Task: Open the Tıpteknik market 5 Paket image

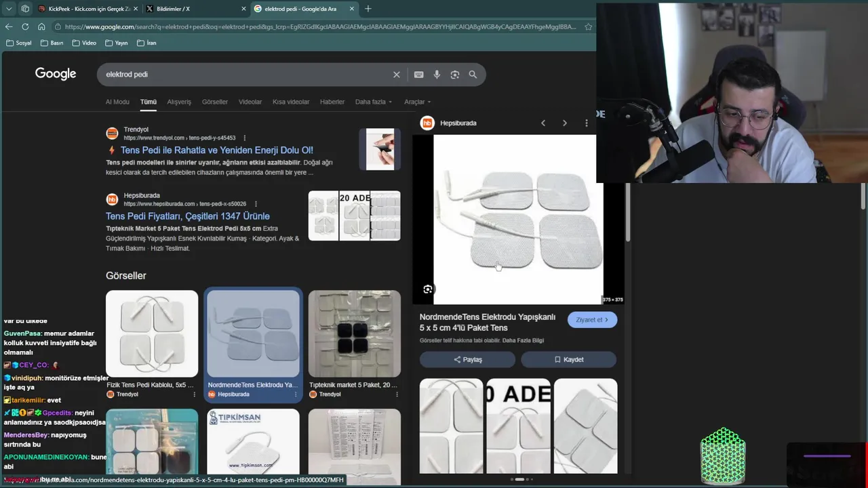Action: click(x=355, y=333)
